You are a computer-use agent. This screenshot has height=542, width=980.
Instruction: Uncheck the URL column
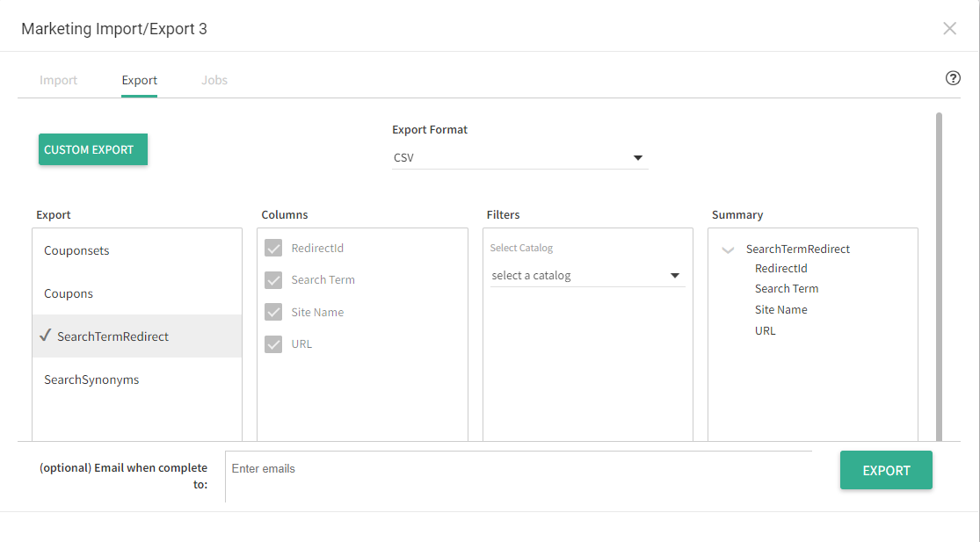[x=273, y=343]
